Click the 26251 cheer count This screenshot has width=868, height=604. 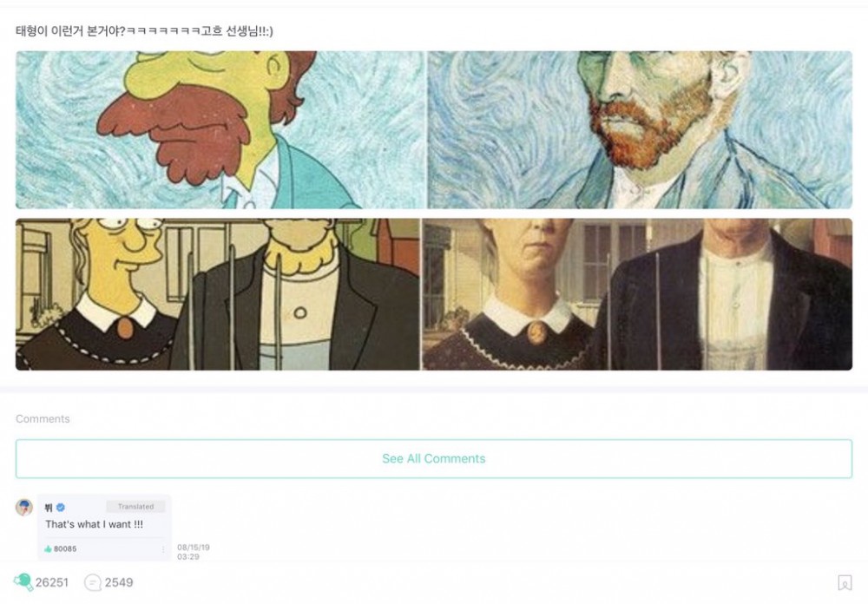[52, 582]
